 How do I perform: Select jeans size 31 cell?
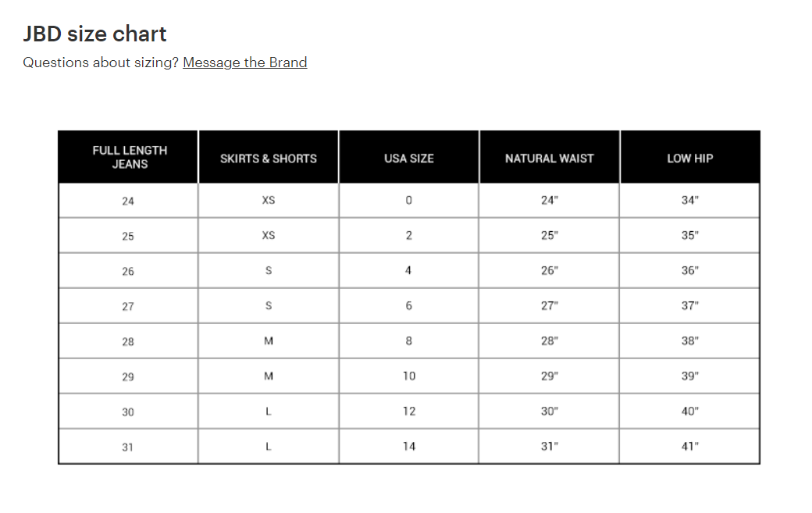(128, 447)
